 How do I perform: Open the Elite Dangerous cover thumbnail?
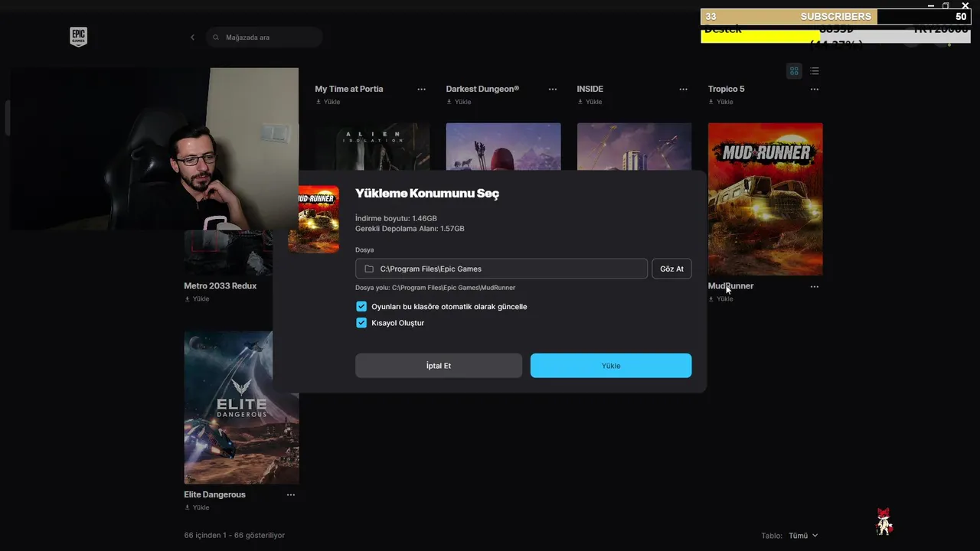pos(241,407)
